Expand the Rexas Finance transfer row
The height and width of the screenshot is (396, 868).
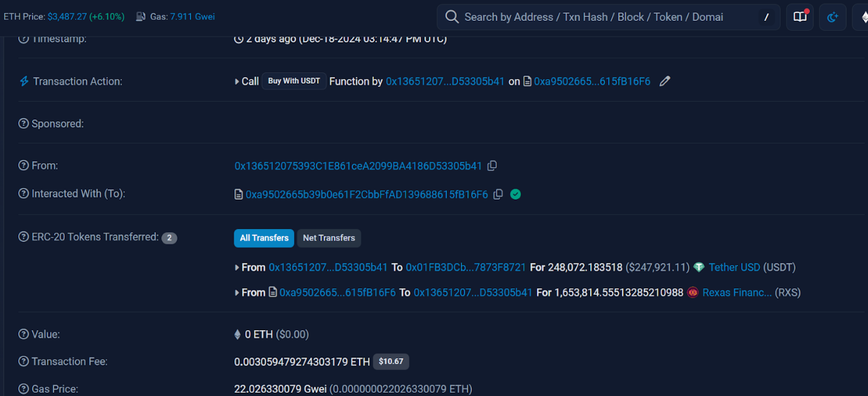point(237,292)
